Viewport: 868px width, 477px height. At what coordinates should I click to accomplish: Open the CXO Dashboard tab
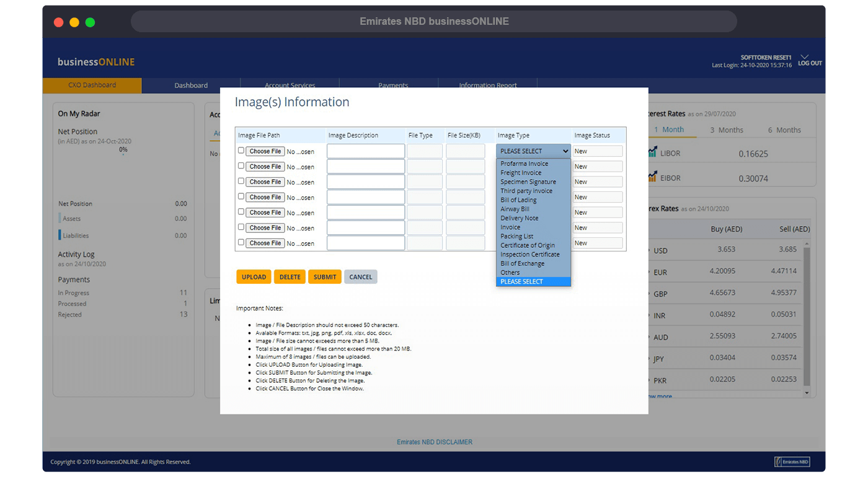(x=92, y=85)
